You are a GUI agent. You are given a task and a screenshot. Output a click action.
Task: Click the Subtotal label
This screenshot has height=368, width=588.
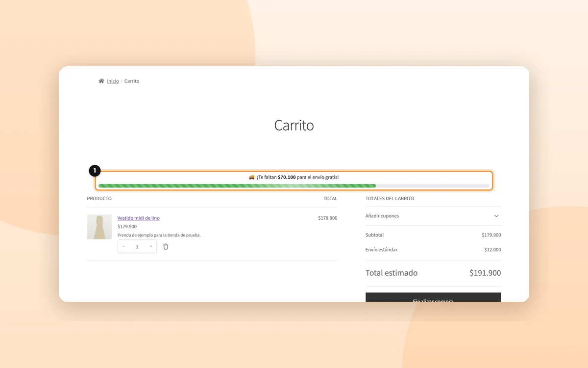click(375, 235)
